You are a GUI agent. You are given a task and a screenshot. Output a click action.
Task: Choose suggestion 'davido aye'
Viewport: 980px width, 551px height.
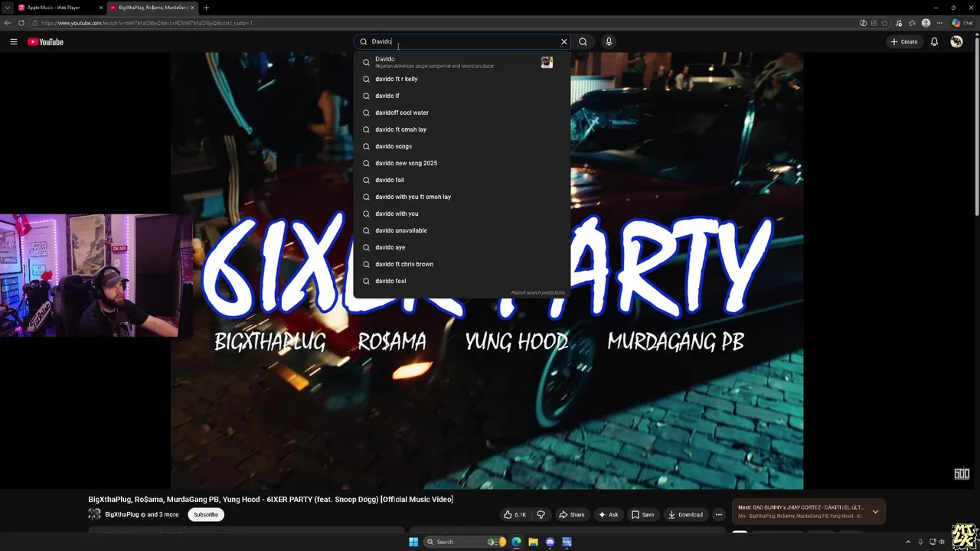tap(462, 247)
